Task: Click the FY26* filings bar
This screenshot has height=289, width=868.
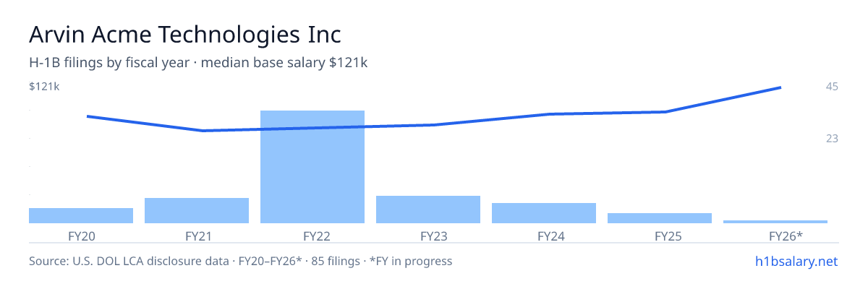Action: [775, 222]
